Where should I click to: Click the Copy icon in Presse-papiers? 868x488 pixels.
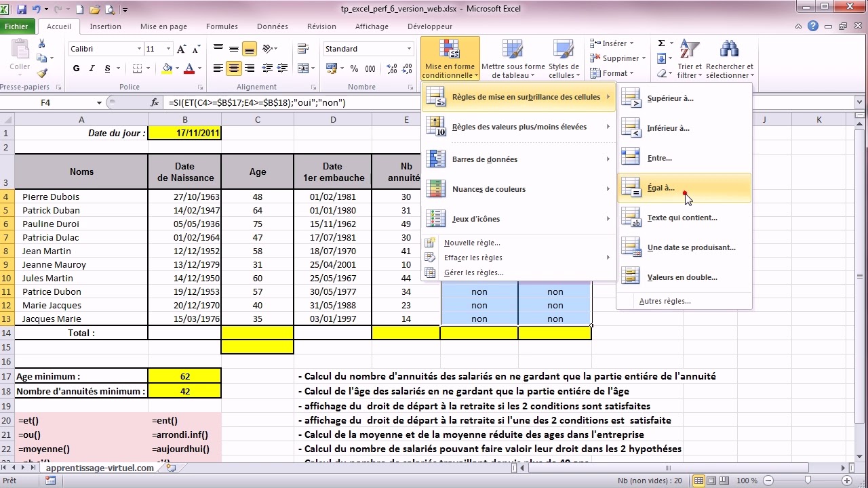(42, 58)
